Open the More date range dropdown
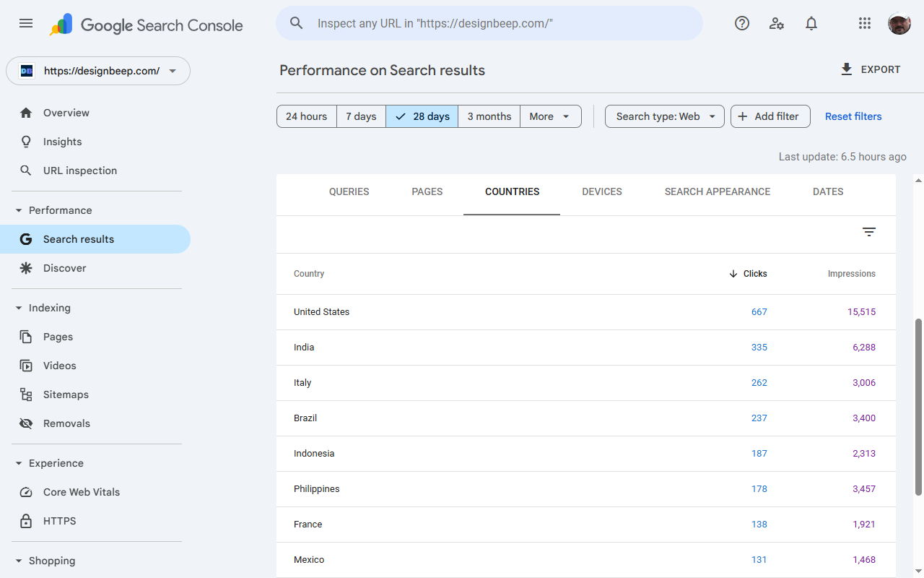 tap(550, 116)
